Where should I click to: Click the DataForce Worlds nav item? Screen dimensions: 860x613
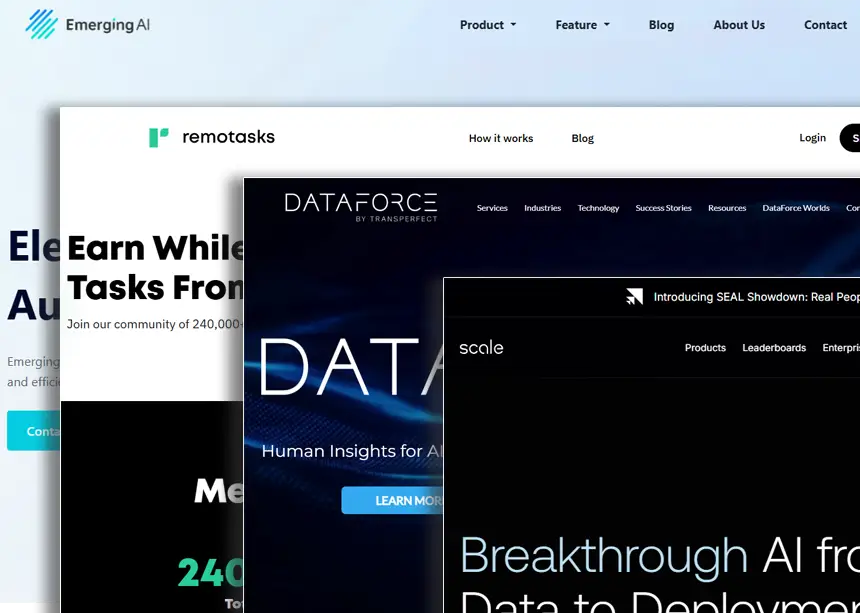[x=796, y=208]
